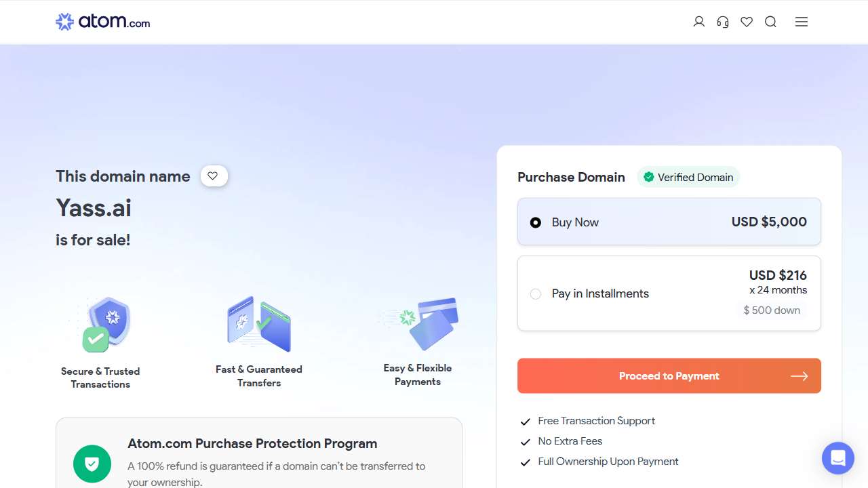
Task: Click the Fast & Guaranteed Transfers icon
Action: (x=259, y=323)
